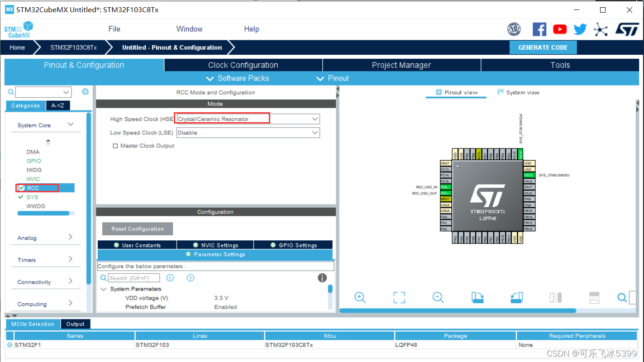The height and width of the screenshot is (362, 644).
Task: Switch to the Tools tab
Action: 560,65
